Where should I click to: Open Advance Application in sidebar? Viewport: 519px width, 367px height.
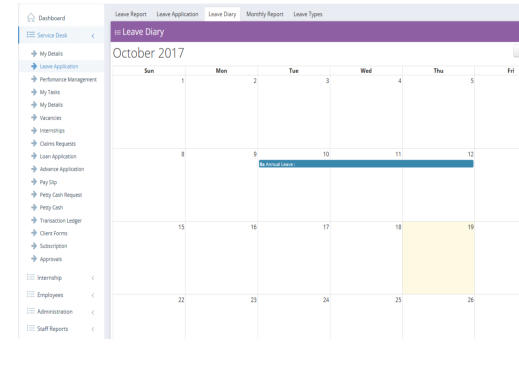point(62,169)
